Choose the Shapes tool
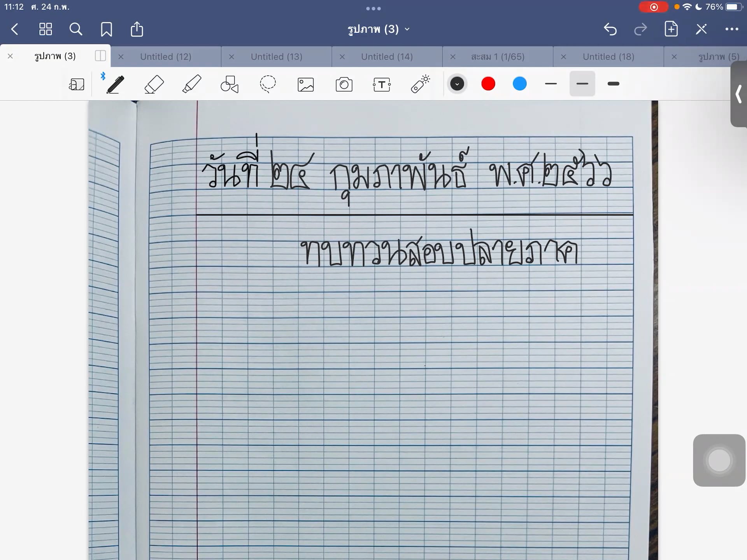 pyautogui.click(x=230, y=84)
